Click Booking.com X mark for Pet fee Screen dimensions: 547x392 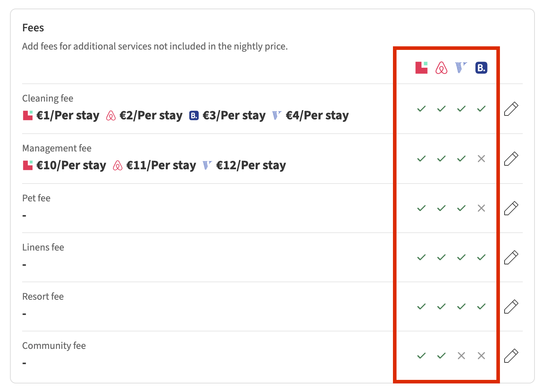click(481, 208)
